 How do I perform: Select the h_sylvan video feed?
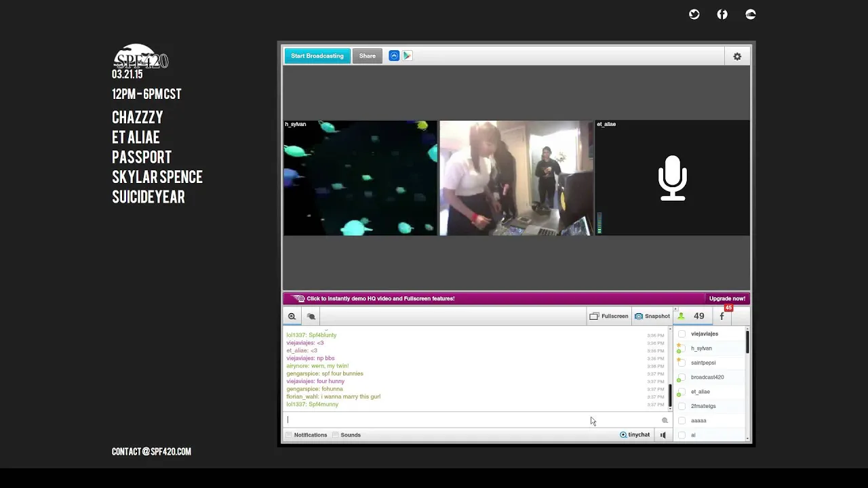click(360, 178)
